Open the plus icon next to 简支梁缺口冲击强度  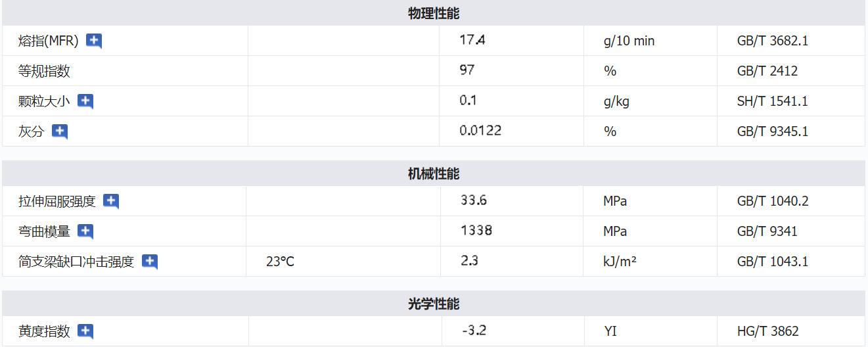pos(150,262)
